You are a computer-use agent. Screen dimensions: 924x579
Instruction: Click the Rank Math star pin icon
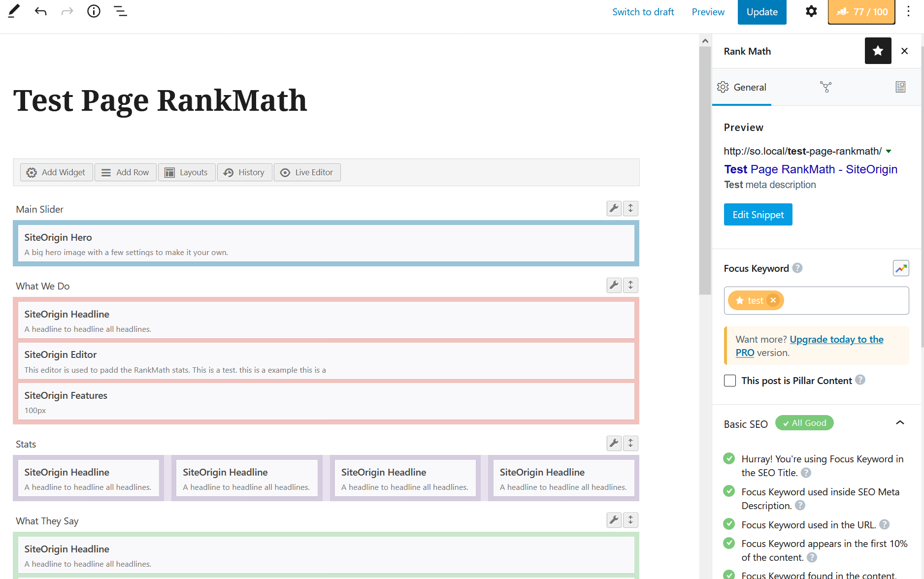pyautogui.click(x=878, y=51)
